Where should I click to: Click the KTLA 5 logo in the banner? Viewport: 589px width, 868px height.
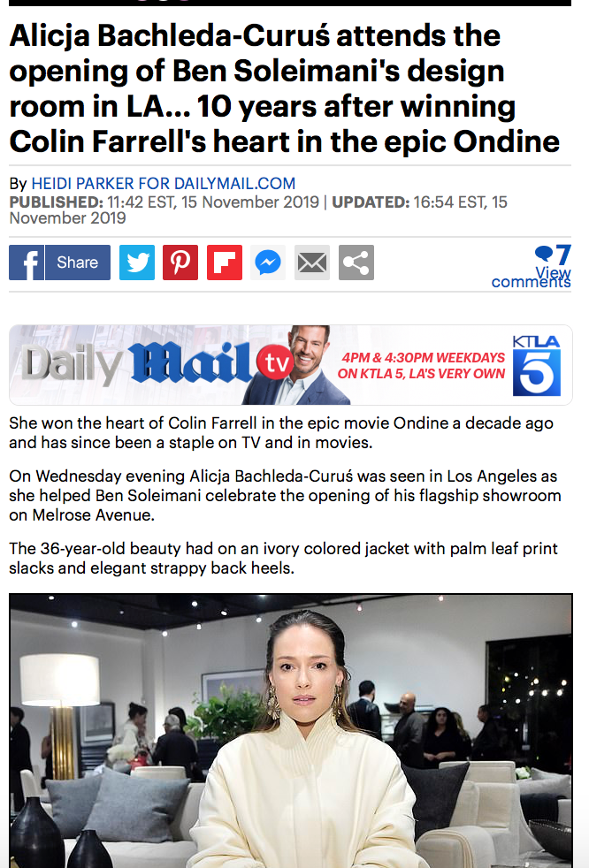536,365
